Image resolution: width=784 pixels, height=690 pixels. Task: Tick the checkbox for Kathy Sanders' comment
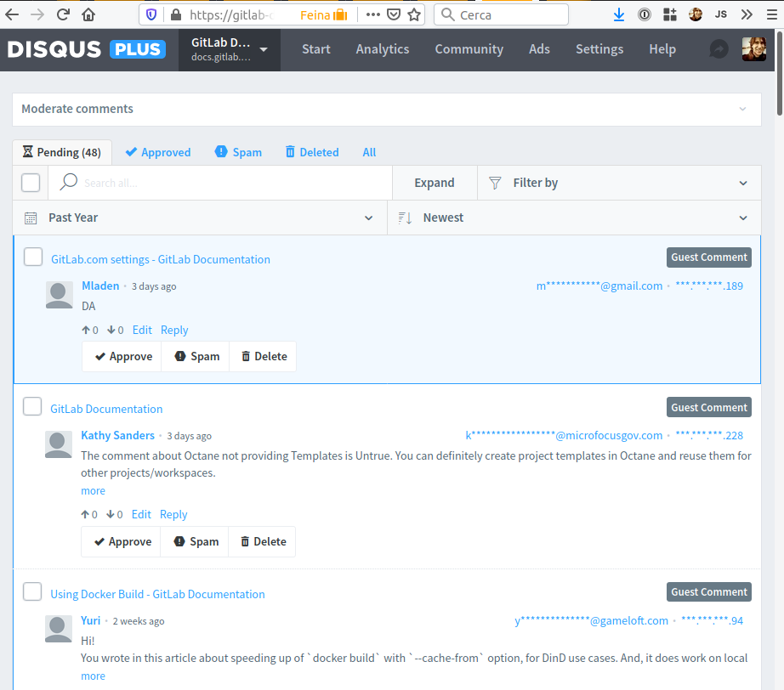[x=32, y=406]
